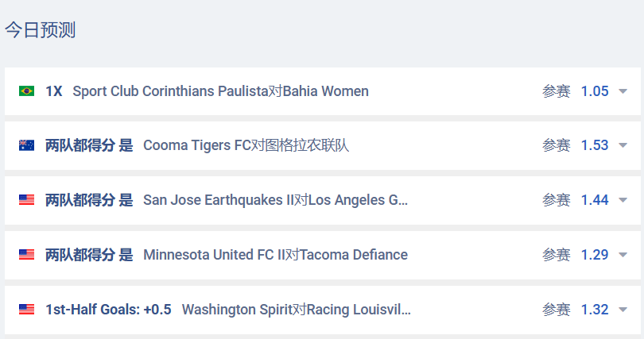Click the 1.05 odds value
Image resolution: width=644 pixels, height=339 pixels.
point(595,91)
